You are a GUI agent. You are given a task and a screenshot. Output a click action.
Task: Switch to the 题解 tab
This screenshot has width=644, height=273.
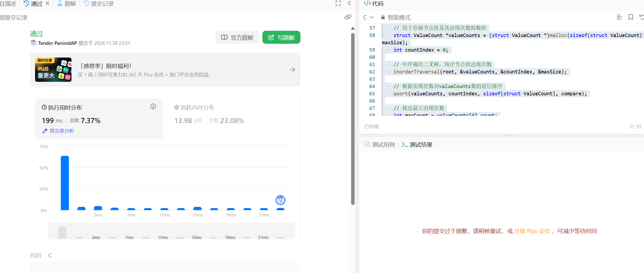click(67, 4)
